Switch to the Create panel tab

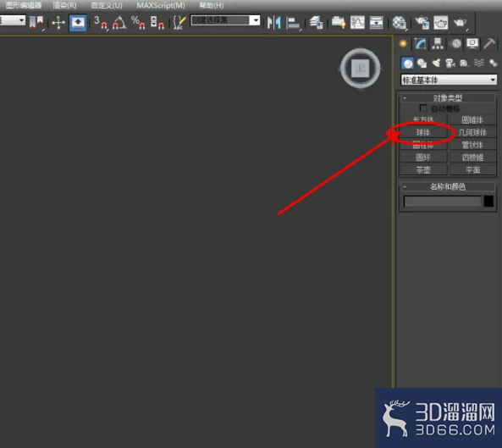(404, 43)
